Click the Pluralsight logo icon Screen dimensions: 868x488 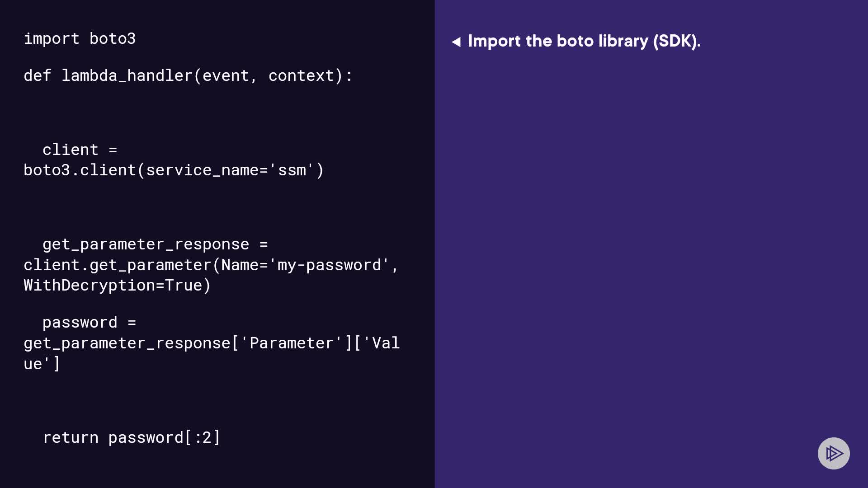(834, 453)
